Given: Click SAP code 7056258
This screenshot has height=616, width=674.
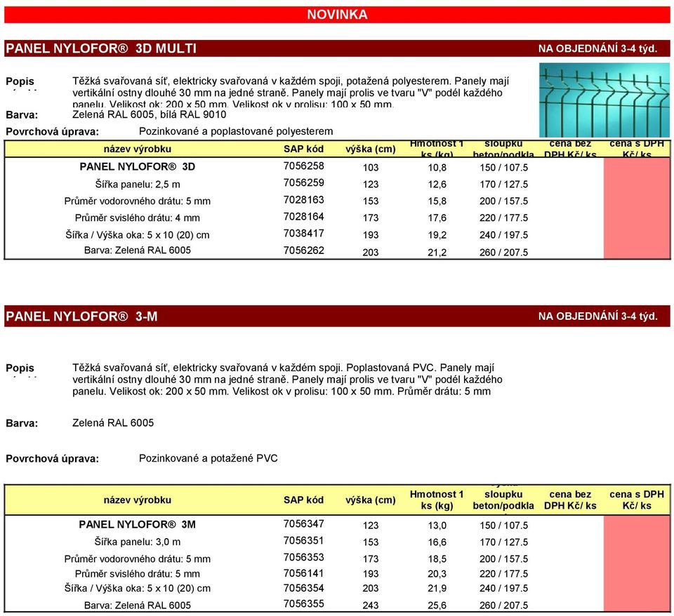Looking at the screenshot, I should [303, 166].
